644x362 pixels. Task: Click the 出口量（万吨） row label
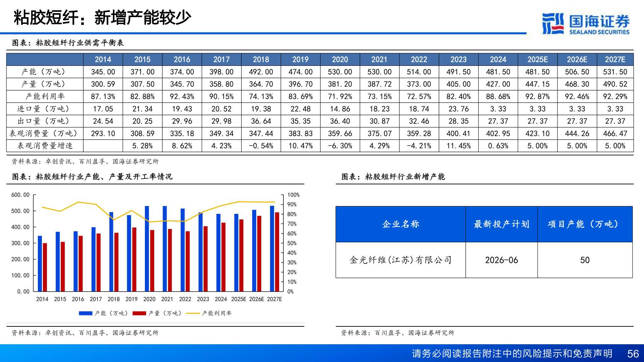(x=45, y=121)
